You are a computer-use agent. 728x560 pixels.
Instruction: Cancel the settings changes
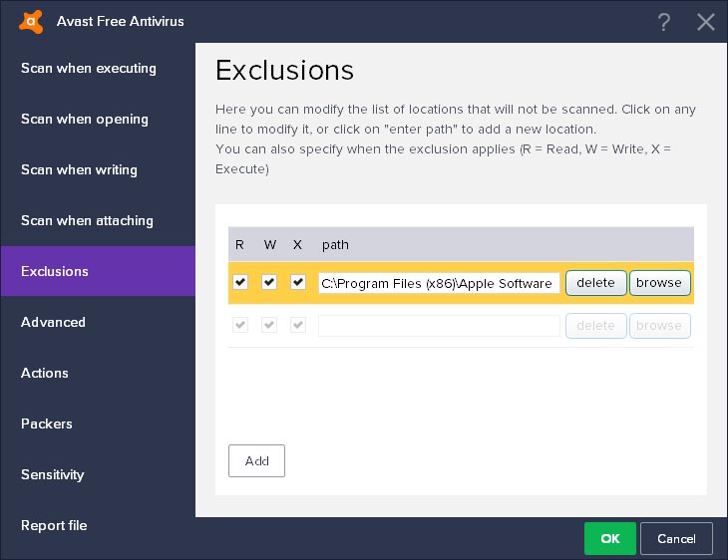click(x=676, y=538)
